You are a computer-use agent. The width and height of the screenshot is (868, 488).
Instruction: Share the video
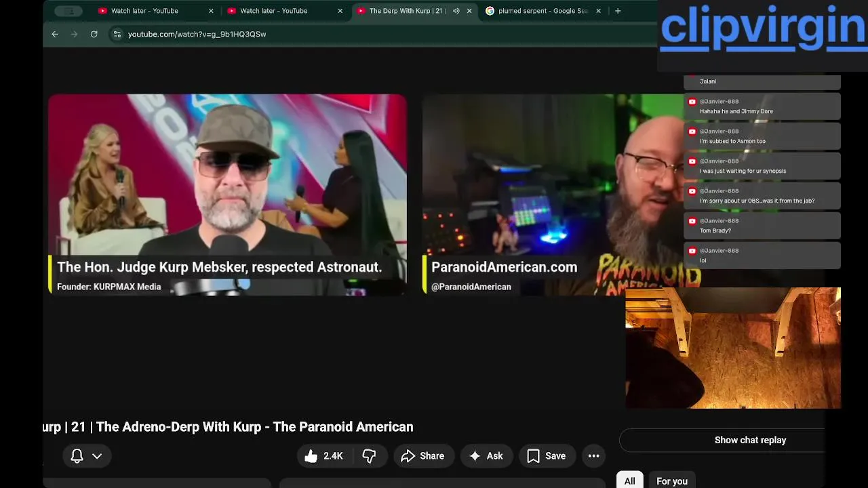pos(422,456)
